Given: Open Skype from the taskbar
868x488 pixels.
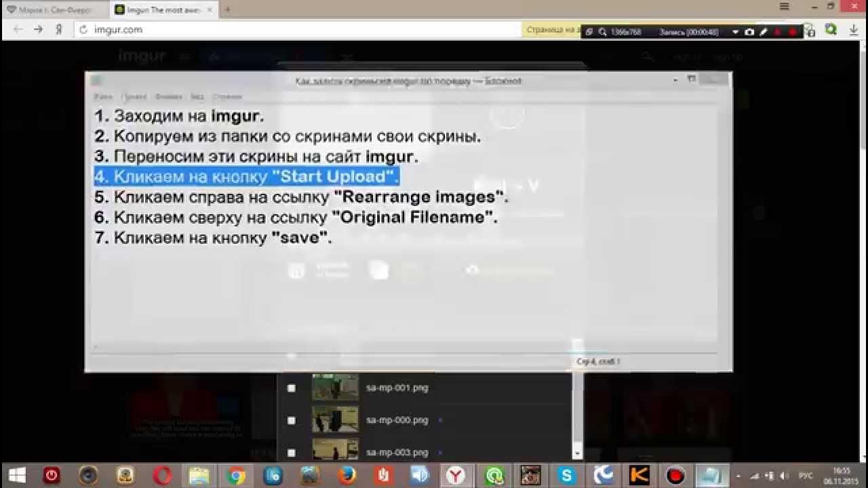Looking at the screenshot, I should tap(566, 475).
